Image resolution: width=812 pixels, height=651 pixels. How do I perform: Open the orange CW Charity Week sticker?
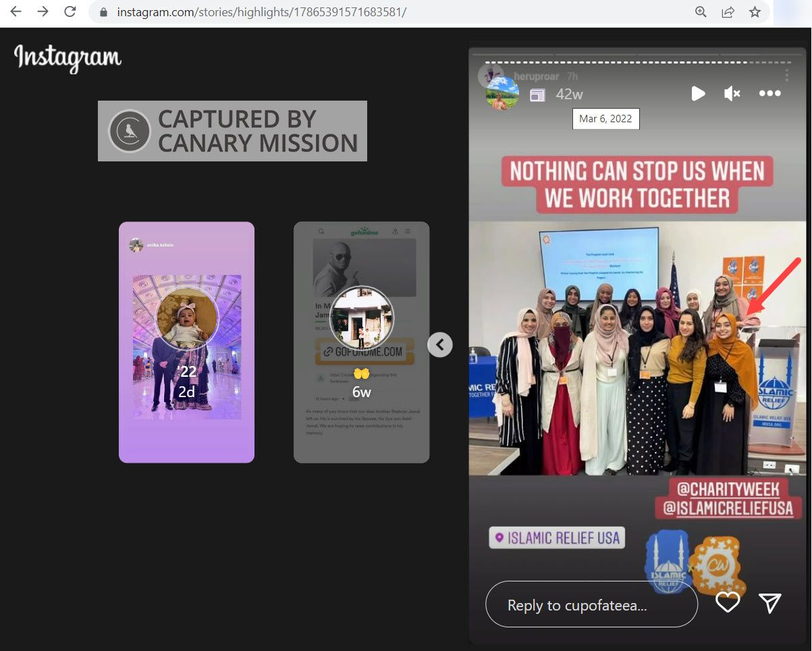tap(717, 566)
